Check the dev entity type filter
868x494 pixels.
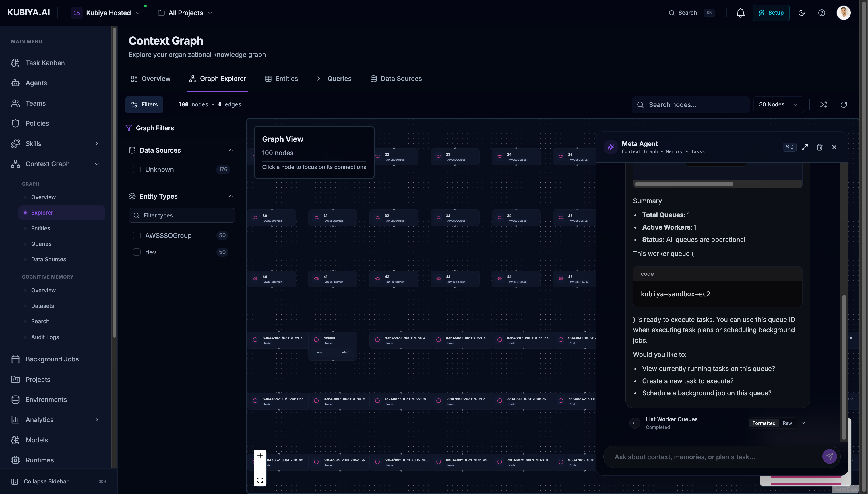point(137,252)
